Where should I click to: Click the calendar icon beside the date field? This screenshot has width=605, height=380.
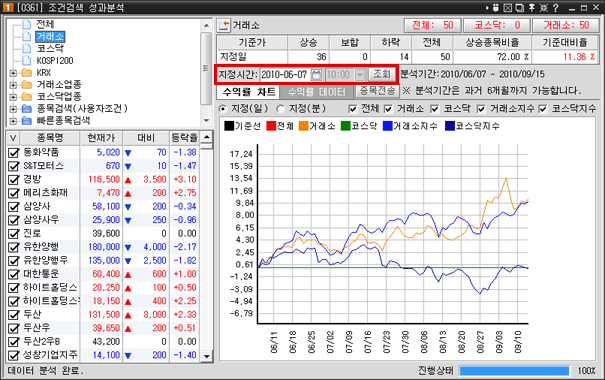tap(316, 74)
